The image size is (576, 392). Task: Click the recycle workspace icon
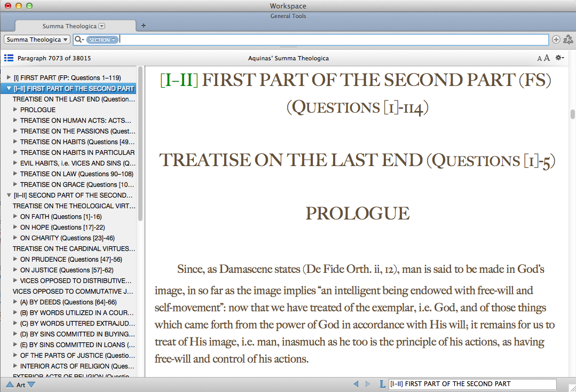[568, 40]
